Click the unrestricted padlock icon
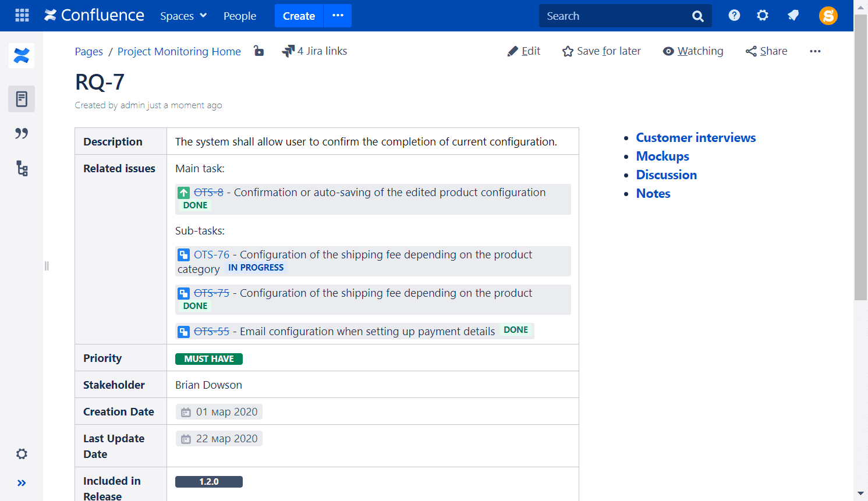This screenshot has height=501, width=868. (x=258, y=51)
